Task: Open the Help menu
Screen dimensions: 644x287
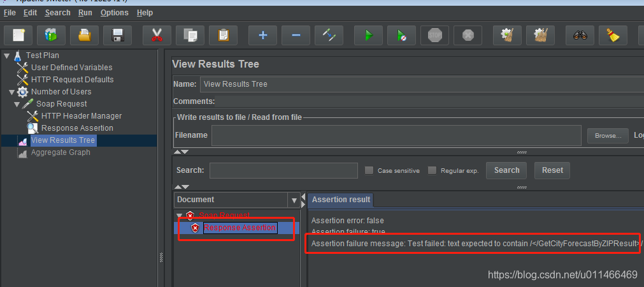Action: (145, 13)
